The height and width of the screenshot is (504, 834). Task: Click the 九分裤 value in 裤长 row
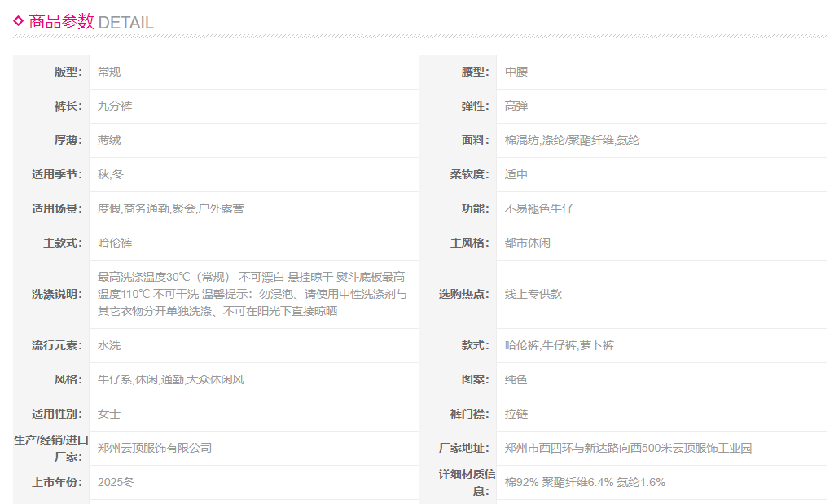[x=115, y=106]
